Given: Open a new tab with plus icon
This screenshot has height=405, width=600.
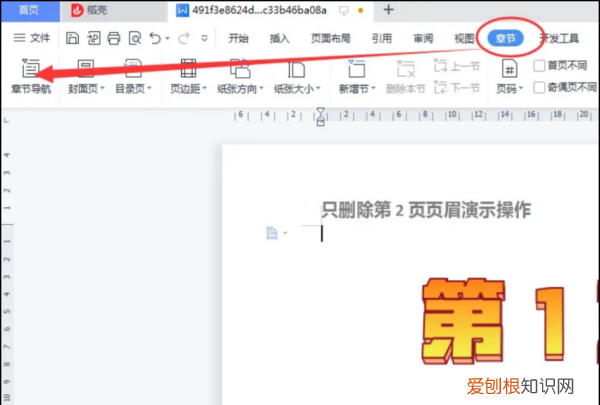Looking at the screenshot, I should coord(388,10).
